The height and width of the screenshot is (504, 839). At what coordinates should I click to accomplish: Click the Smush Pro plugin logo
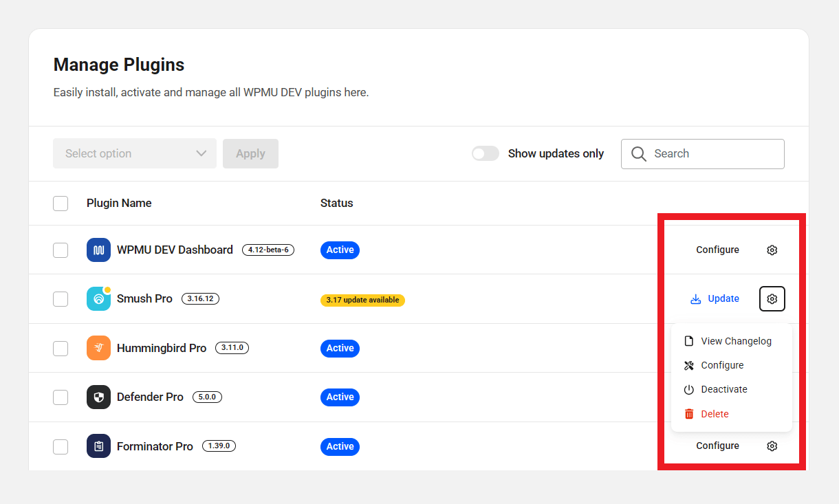[98, 299]
